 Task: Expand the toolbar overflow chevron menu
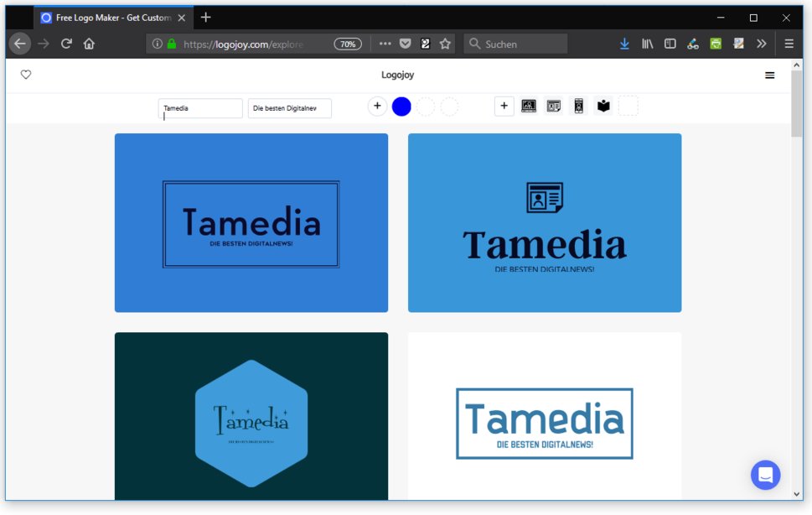coord(761,44)
